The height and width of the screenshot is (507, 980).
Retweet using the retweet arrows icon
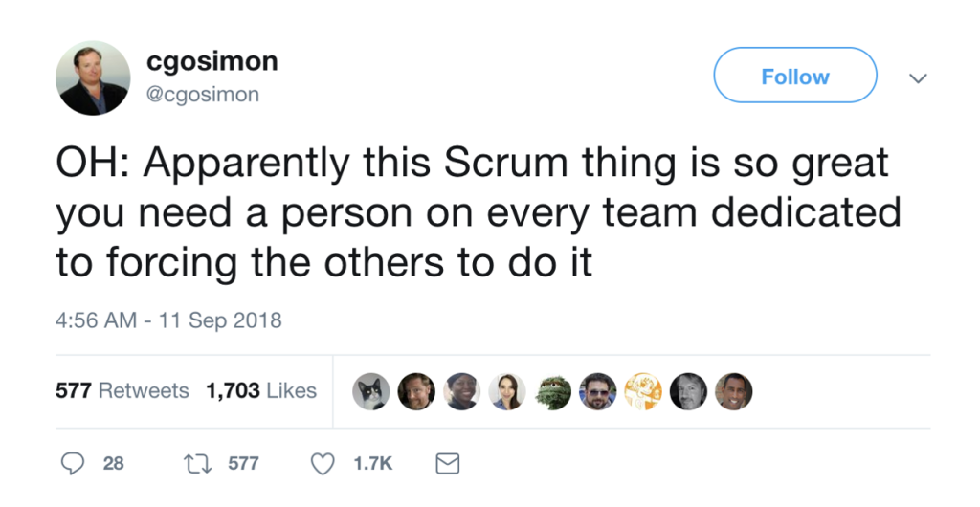[196, 463]
